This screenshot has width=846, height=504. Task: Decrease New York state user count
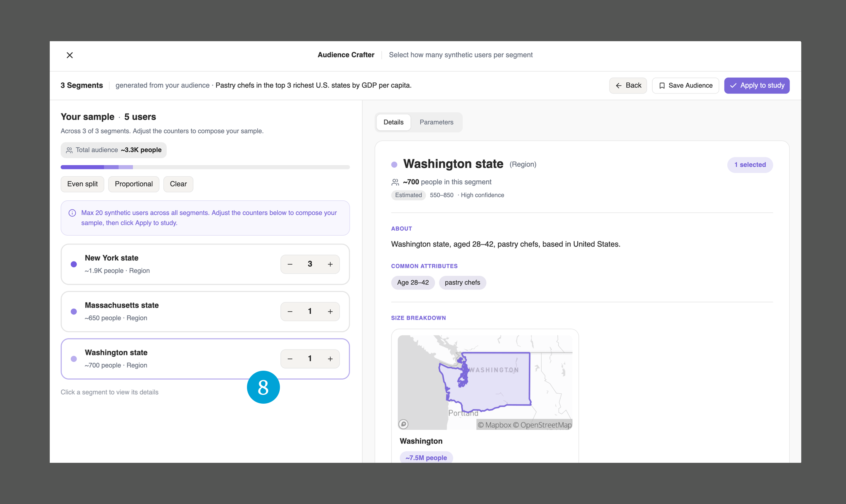pyautogui.click(x=290, y=264)
